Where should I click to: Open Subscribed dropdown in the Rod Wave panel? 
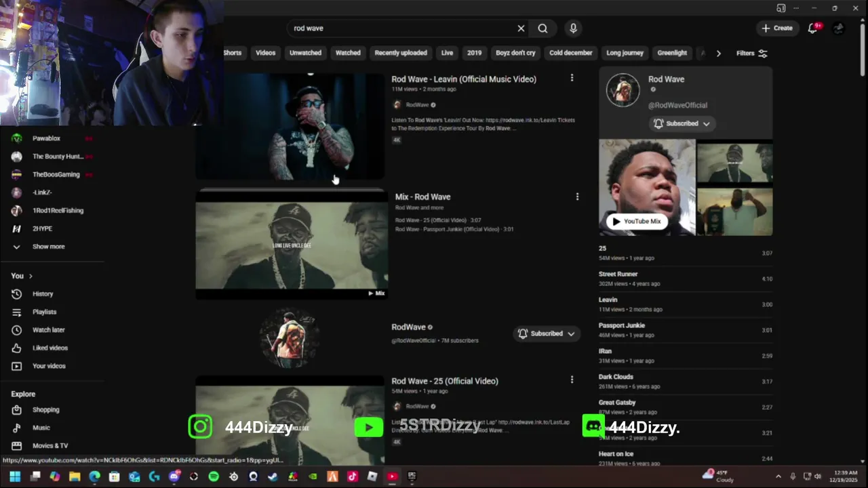point(682,123)
